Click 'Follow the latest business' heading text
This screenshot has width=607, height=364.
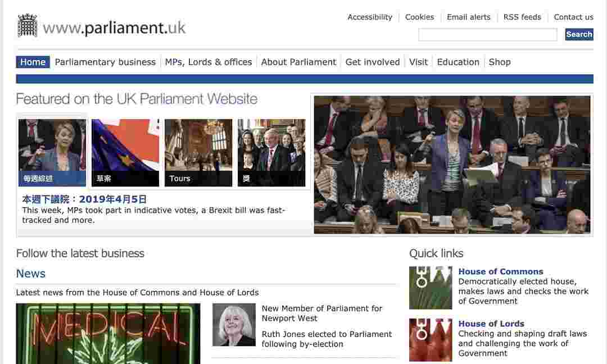pos(80,253)
